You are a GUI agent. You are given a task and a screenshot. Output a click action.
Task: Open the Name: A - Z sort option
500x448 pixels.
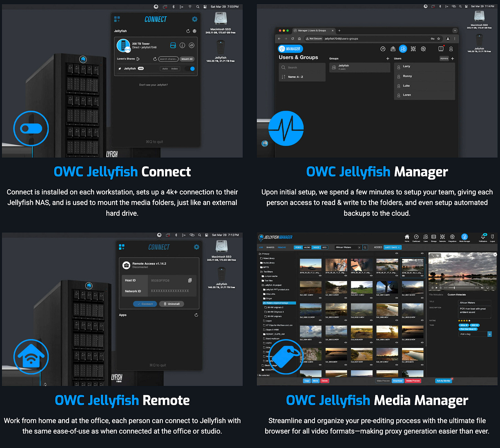tap(302, 77)
